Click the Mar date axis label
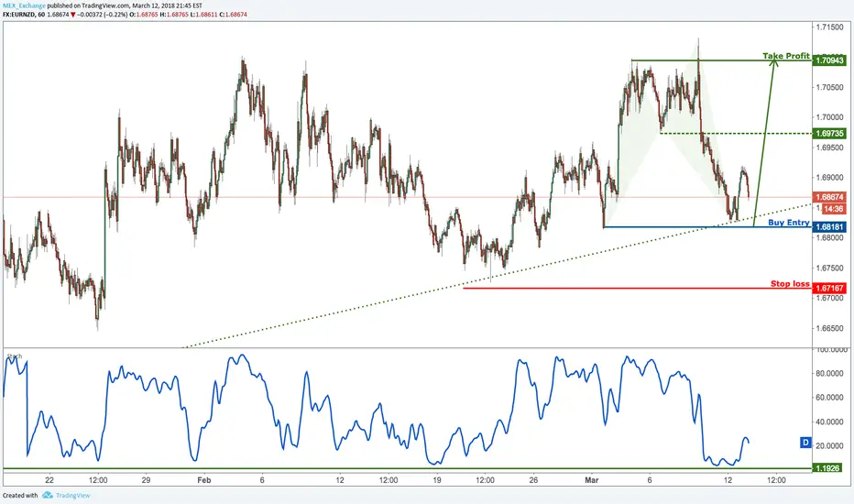The image size is (854, 504). (592, 480)
